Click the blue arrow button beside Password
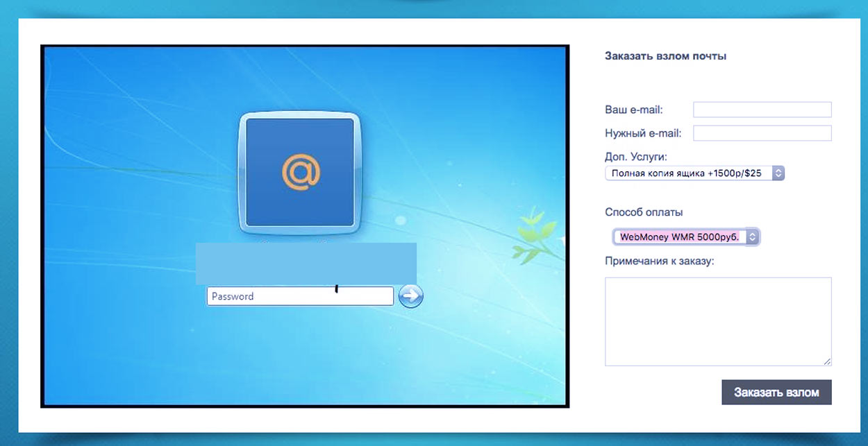This screenshot has height=446, width=868. click(411, 296)
